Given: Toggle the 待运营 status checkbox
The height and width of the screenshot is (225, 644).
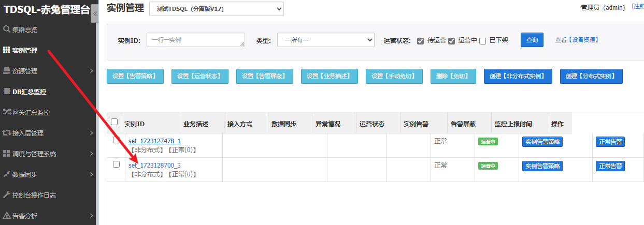Looking at the screenshot, I should (421, 41).
